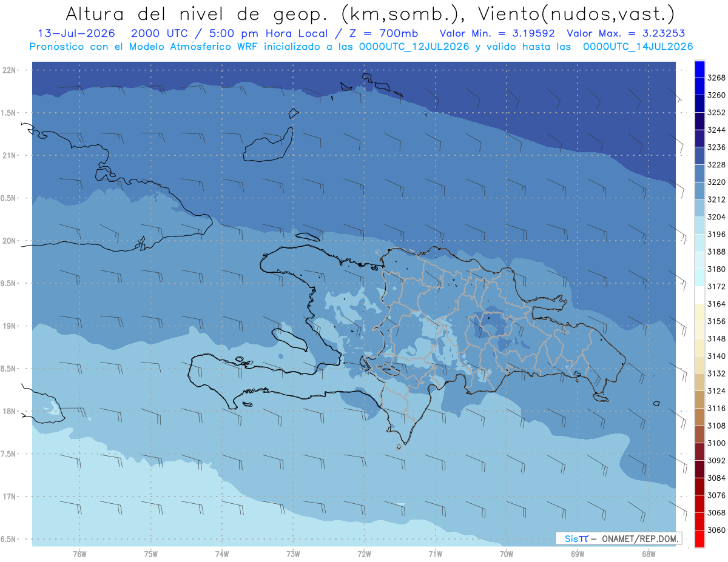
Task: Click the latitude label "17N"
Action: [x=9, y=497]
